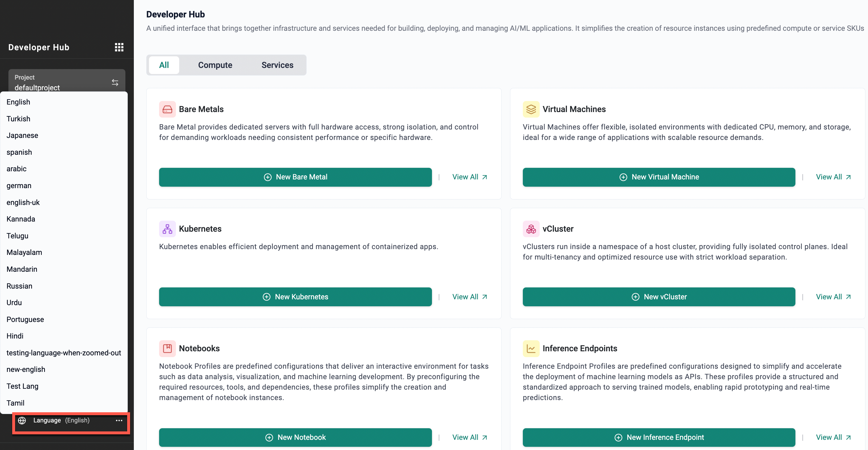Click the Virtual Machines layers icon
The height and width of the screenshot is (450, 868).
(531, 109)
